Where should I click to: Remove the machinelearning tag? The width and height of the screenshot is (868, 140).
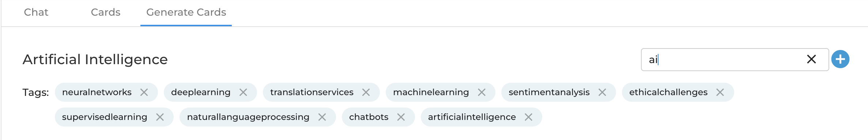(x=482, y=92)
